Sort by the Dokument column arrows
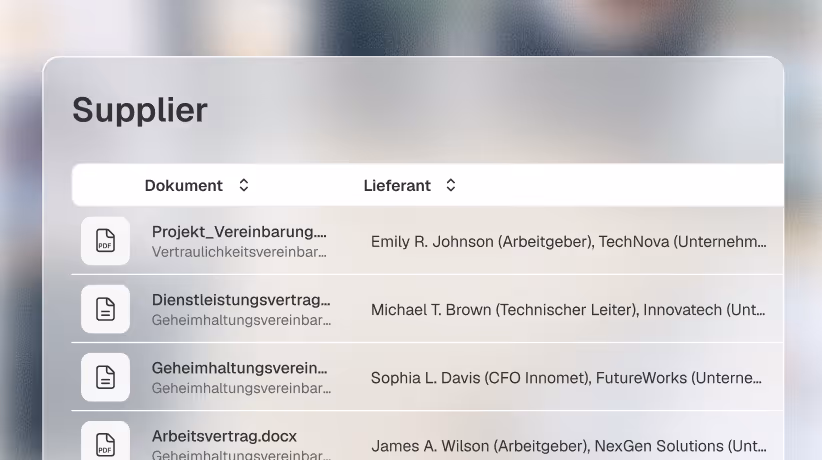 244,185
